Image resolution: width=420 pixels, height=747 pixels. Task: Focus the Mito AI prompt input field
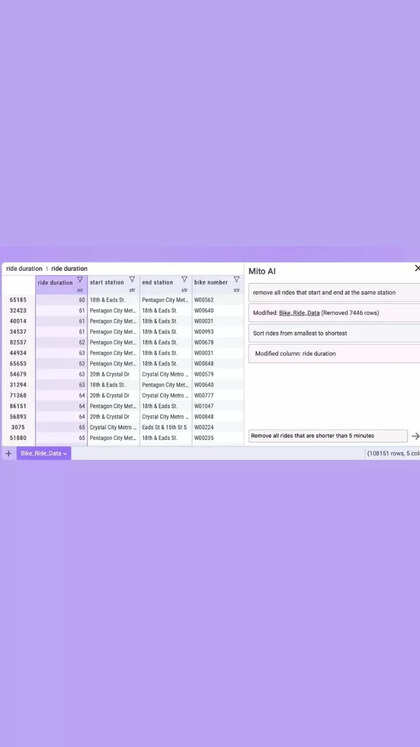pos(328,435)
